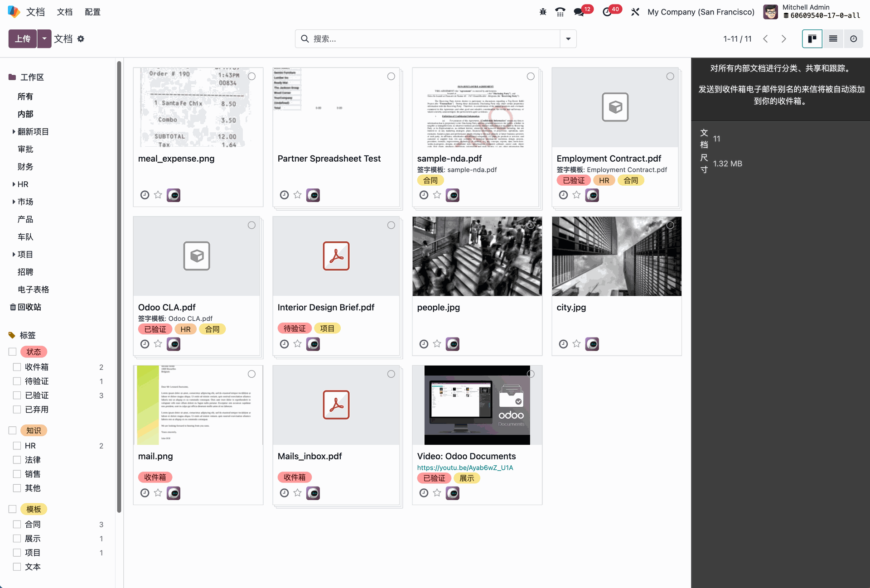Open the search options dropdown
Screen dimensions: 870x588
568,39
